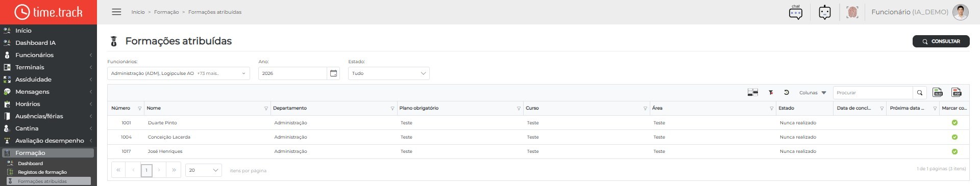Mark Duarte Pinto training as completed

pos(954,123)
